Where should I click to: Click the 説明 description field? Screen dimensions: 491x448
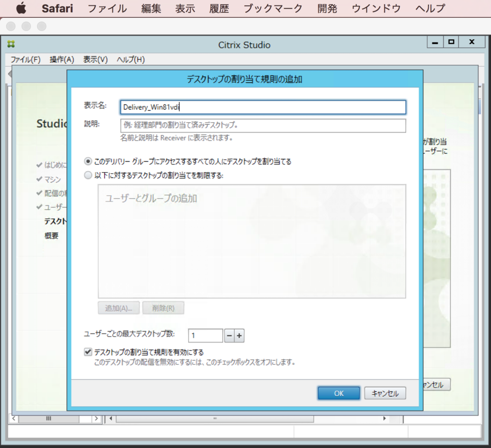pyautogui.click(x=263, y=125)
